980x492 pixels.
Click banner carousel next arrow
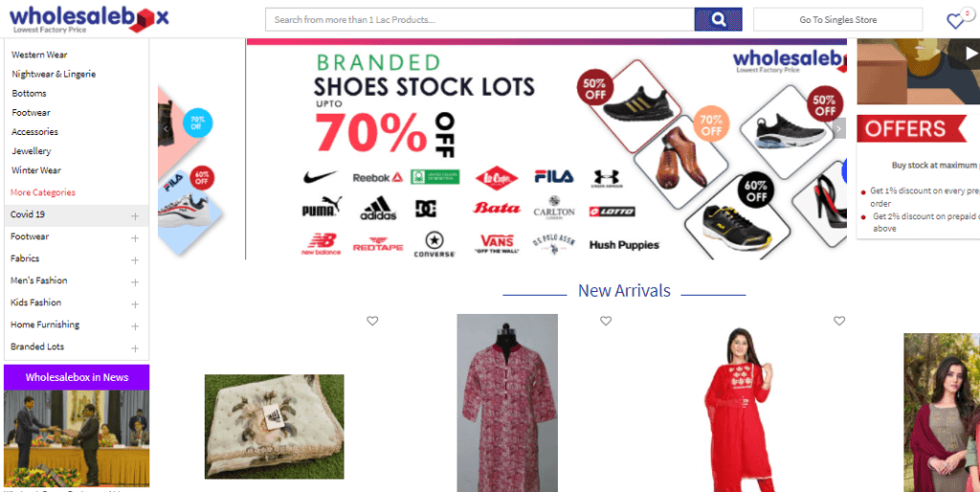tap(838, 128)
